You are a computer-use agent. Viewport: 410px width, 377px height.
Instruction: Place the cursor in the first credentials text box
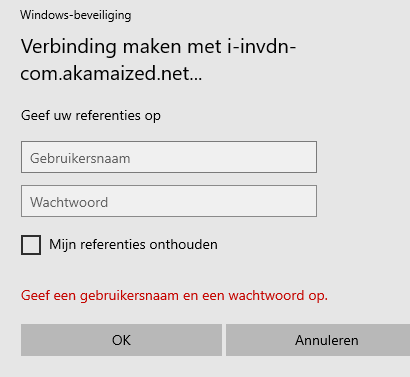(x=169, y=157)
